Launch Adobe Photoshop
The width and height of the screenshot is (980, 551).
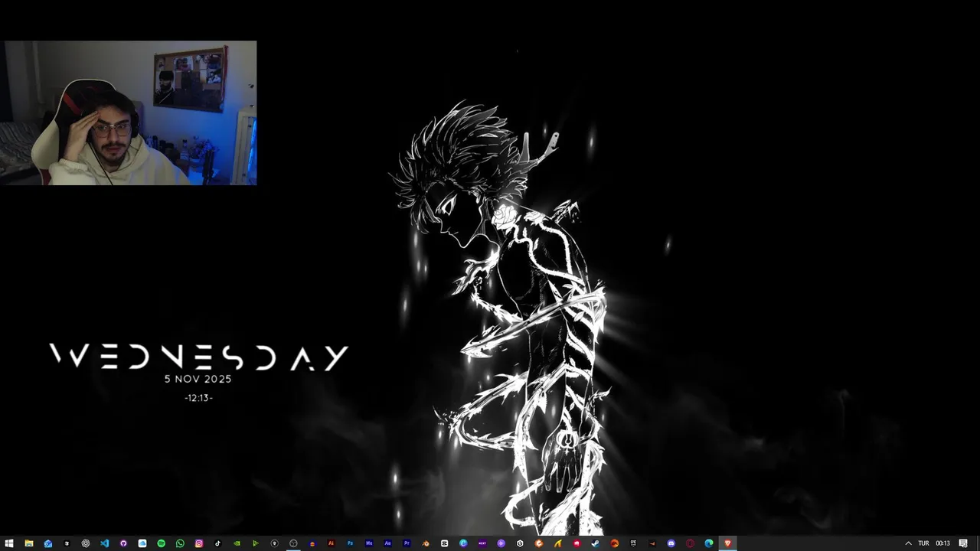click(x=350, y=543)
